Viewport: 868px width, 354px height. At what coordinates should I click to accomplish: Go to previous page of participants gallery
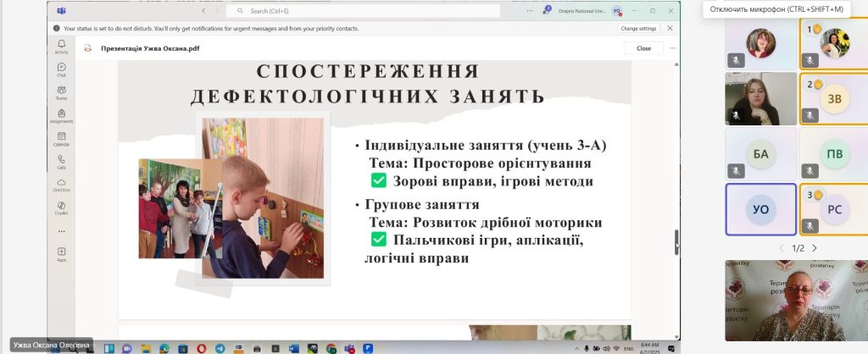click(781, 248)
